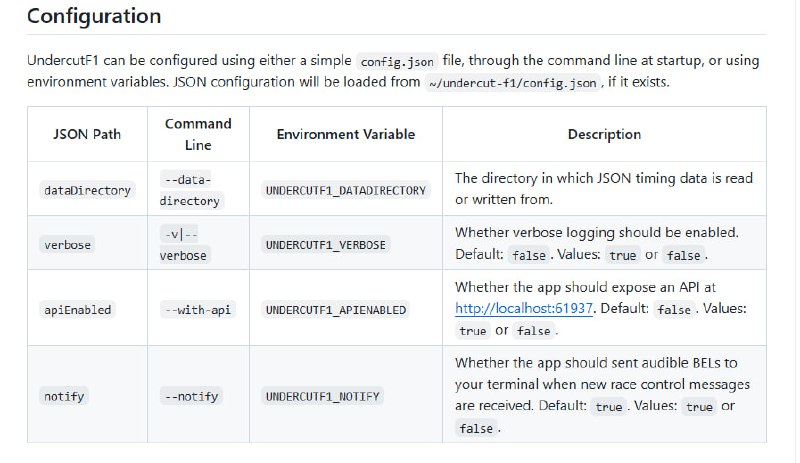Click the Configuration heading
This screenshot has width=800, height=463.
point(93,17)
